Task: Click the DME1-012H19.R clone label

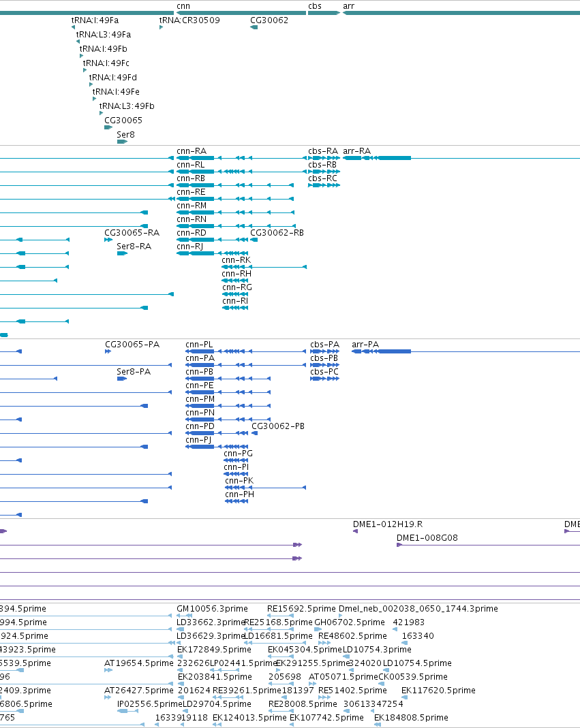Action: [x=388, y=524]
